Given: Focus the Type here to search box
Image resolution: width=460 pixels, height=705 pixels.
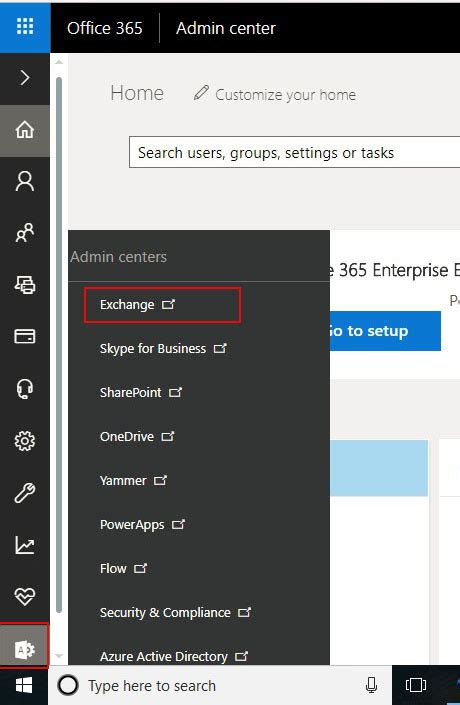Looking at the screenshot, I should (x=220, y=686).
